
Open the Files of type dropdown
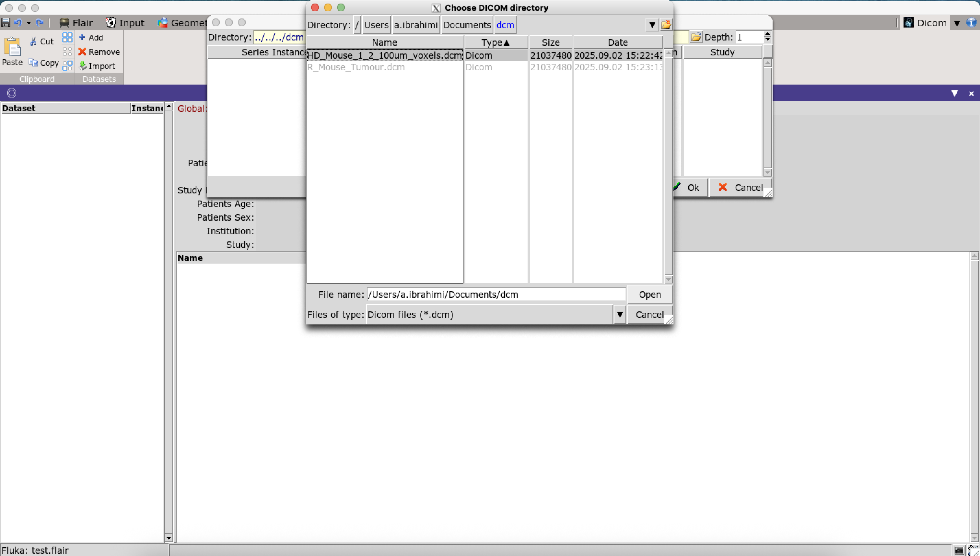620,315
